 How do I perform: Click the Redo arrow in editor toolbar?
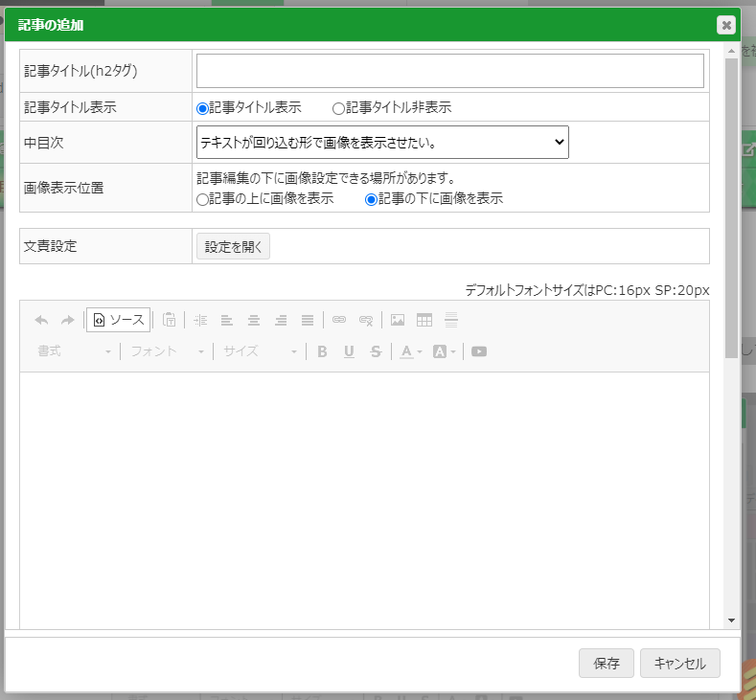point(68,320)
